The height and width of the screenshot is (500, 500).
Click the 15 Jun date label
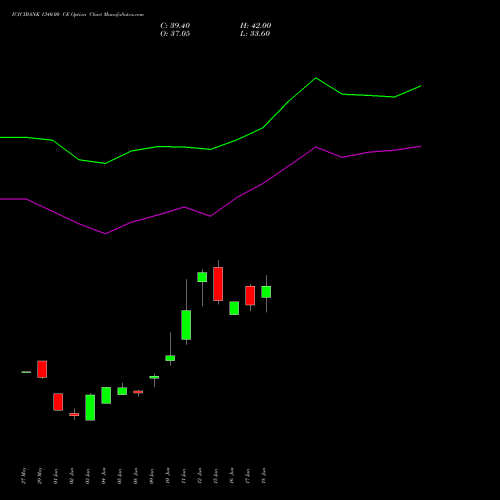[x=216, y=476]
